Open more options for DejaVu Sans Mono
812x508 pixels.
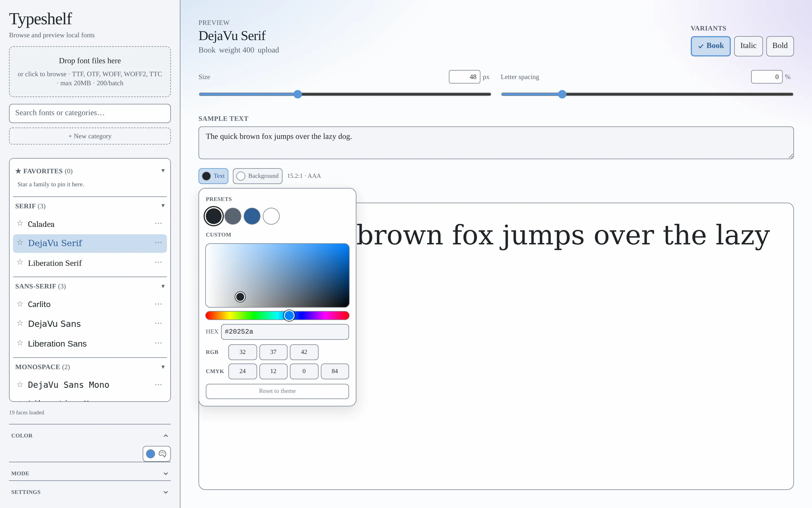coord(158,385)
